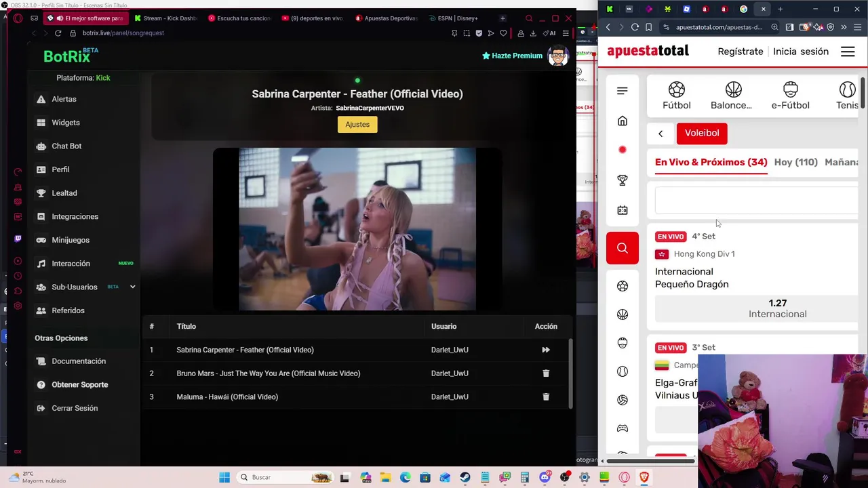Open File Explorer from taskbar

(x=385, y=477)
